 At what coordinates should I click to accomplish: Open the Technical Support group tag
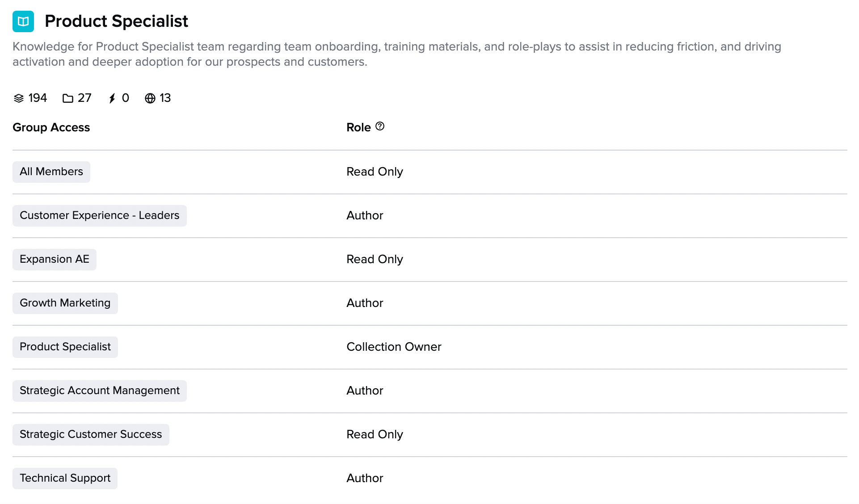65,478
